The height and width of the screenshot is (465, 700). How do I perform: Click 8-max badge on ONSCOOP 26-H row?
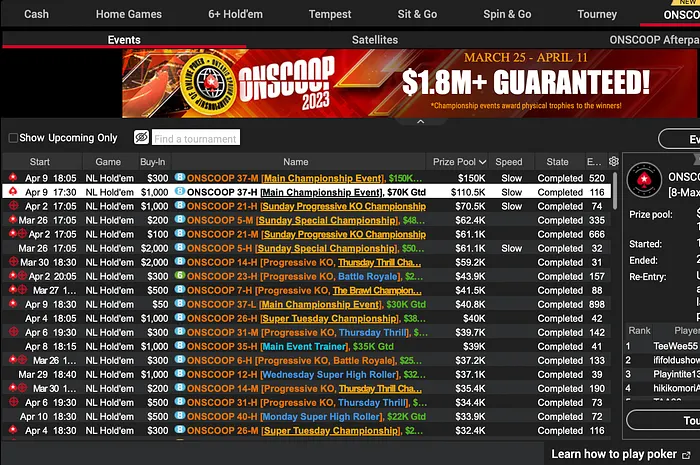[179, 318]
